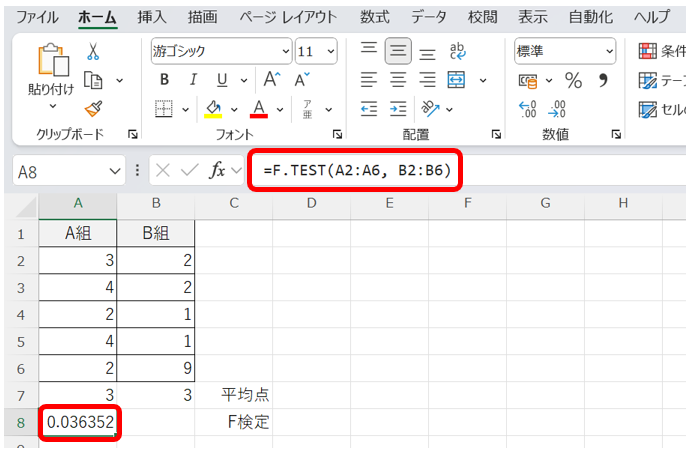This screenshot has width=687, height=451.
Task: Open the clipboard group dialog launcher
Action: pyautogui.click(x=133, y=134)
